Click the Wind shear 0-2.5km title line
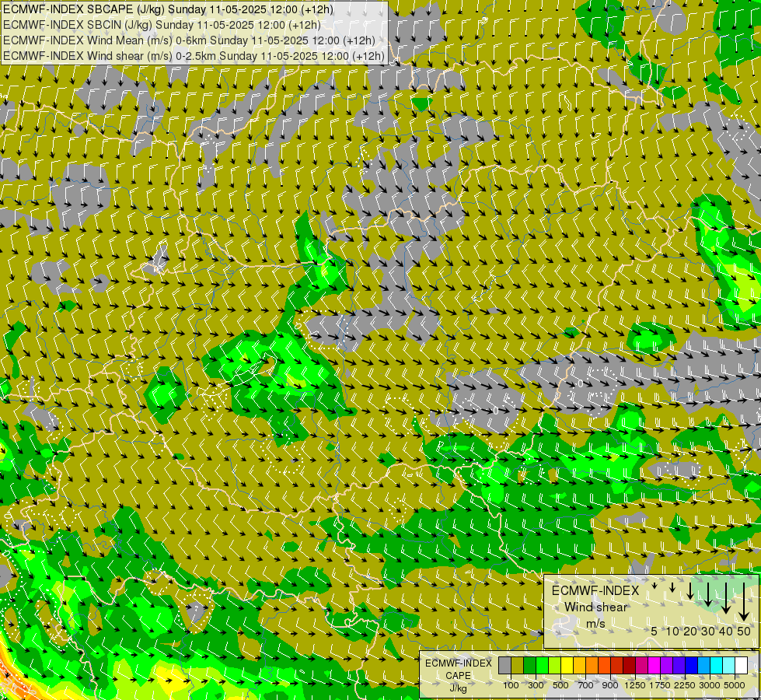 (x=194, y=56)
